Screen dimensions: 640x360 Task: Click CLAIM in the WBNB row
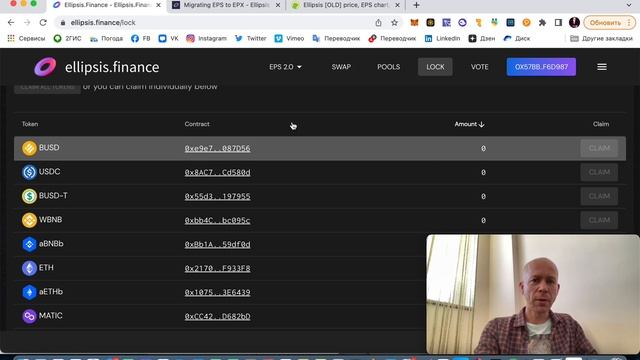[599, 220]
